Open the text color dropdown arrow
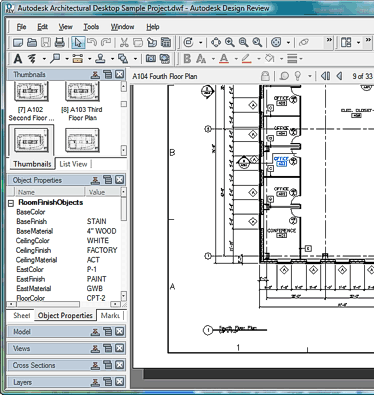Image resolution: width=374 pixels, height=395 pixels. coord(236,59)
